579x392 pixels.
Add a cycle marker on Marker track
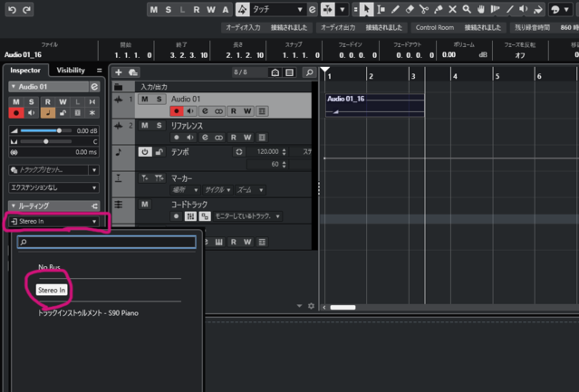[159, 178]
